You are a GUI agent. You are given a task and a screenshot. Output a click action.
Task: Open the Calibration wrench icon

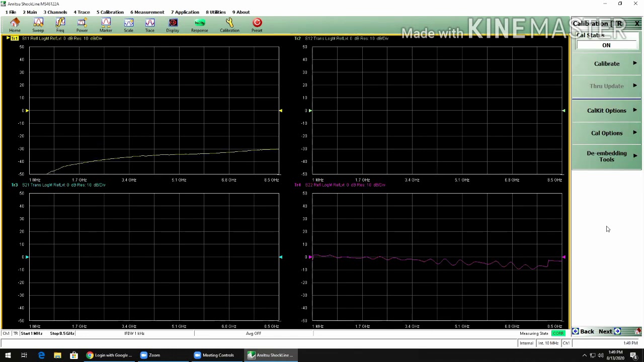[229, 25]
